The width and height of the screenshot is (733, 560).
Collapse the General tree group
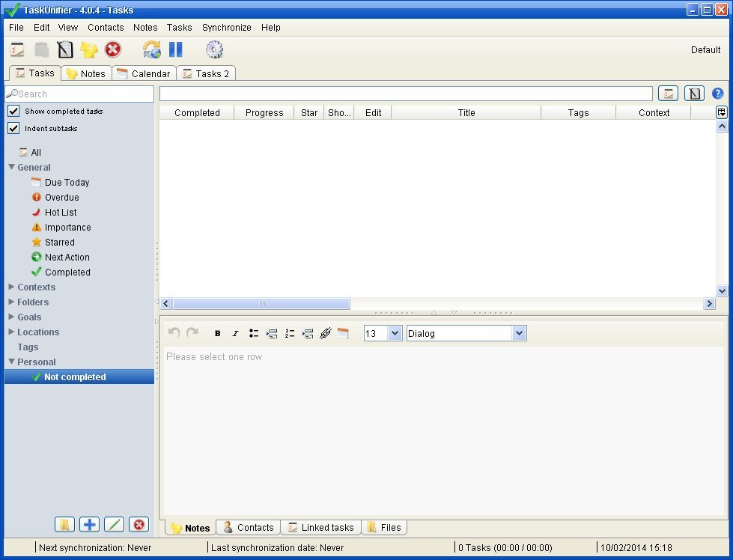click(12, 167)
